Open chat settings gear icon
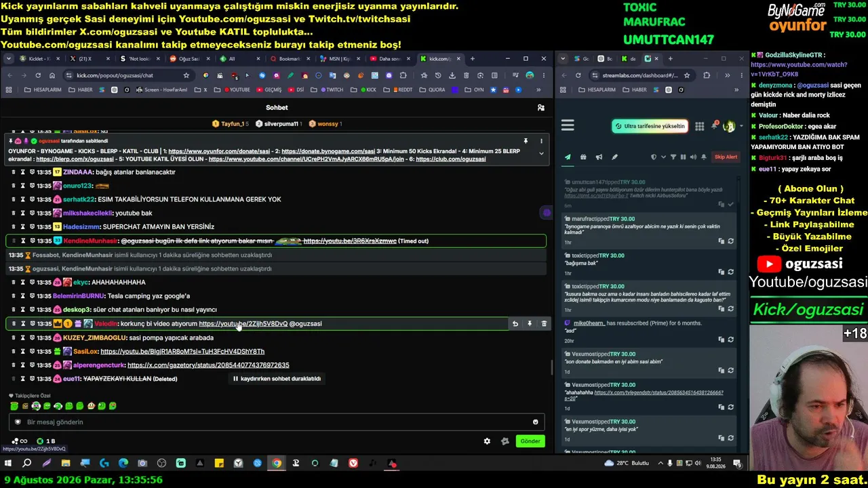This screenshot has height=488, width=868. tap(487, 441)
